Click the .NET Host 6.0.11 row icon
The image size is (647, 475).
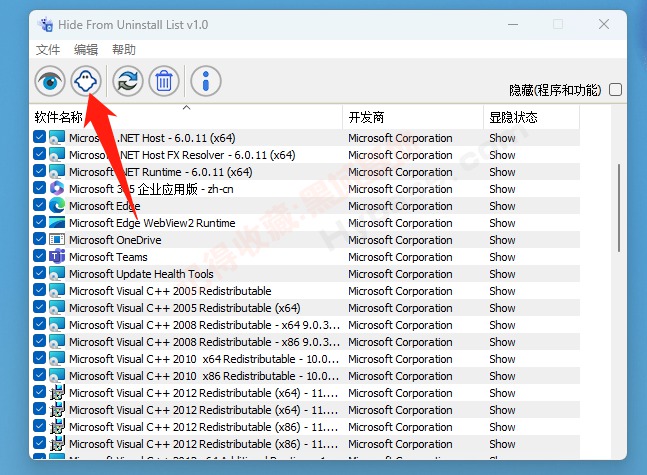click(x=57, y=138)
